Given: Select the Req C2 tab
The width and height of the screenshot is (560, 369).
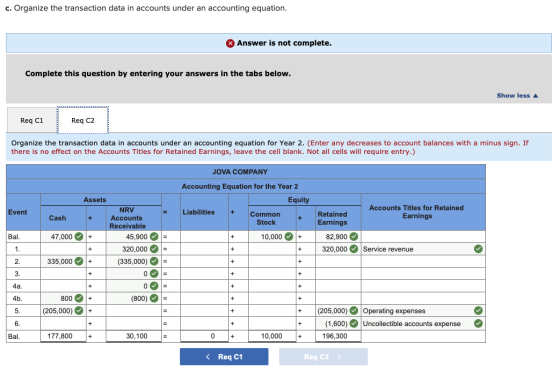Looking at the screenshot, I should (x=83, y=120).
